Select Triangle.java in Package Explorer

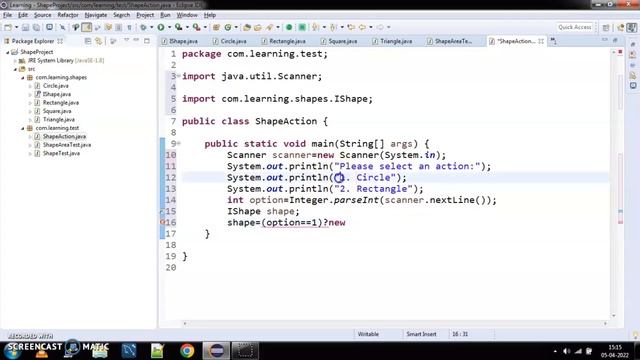click(59, 120)
